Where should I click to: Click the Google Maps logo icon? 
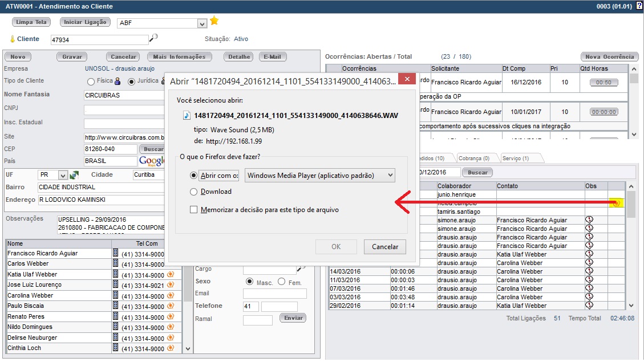[x=152, y=161]
